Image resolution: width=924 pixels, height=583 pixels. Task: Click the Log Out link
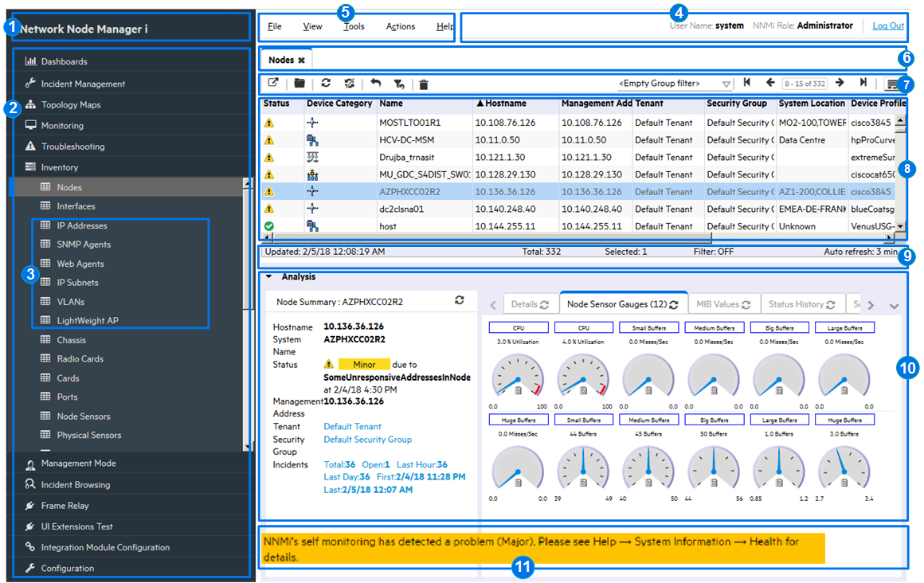887,25
